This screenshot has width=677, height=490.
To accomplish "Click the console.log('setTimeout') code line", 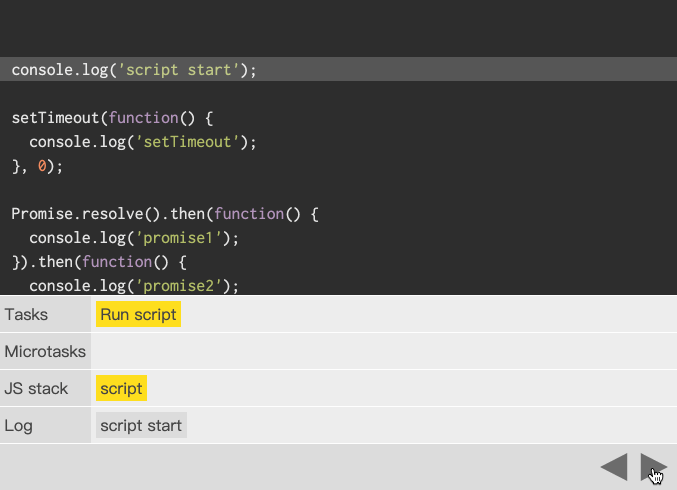I will click(143, 142).
